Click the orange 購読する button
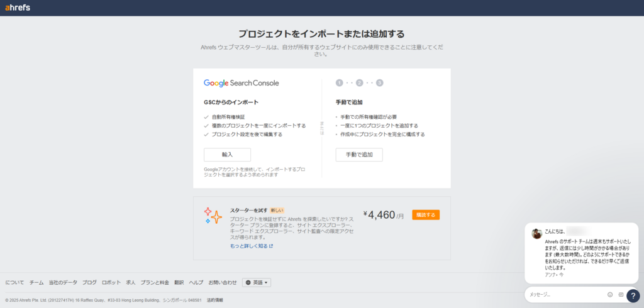This screenshot has width=644, height=308. point(426,215)
